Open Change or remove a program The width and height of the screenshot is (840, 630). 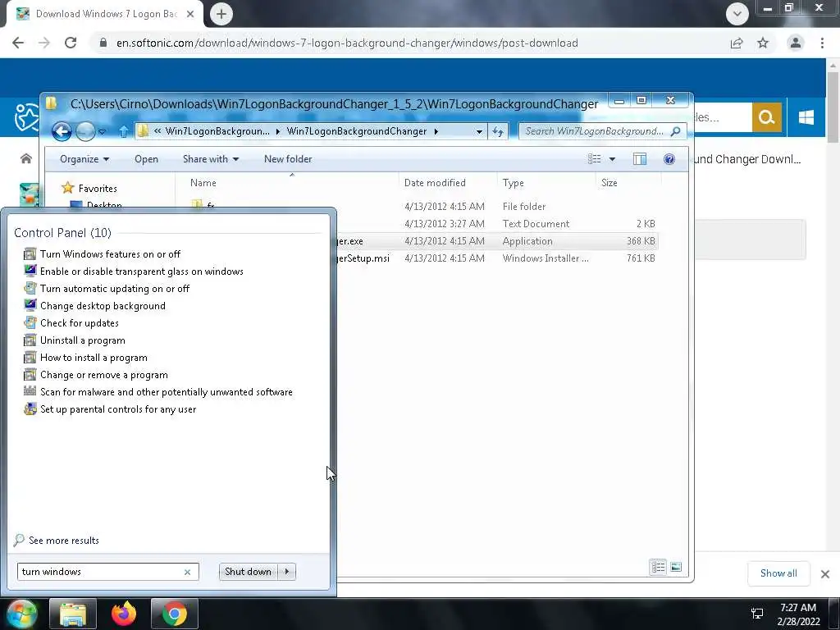point(103,374)
